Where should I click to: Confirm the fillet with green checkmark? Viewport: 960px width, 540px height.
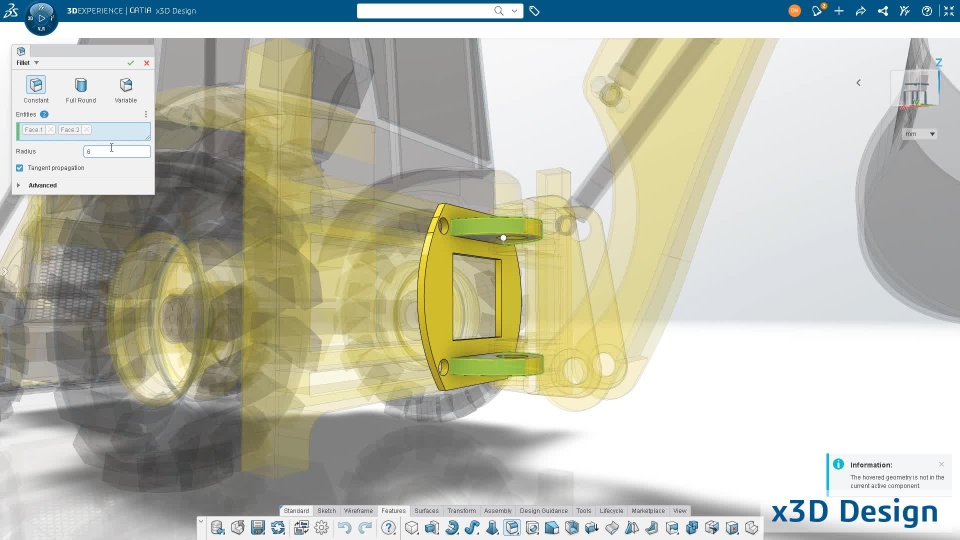pyautogui.click(x=130, y=63)
